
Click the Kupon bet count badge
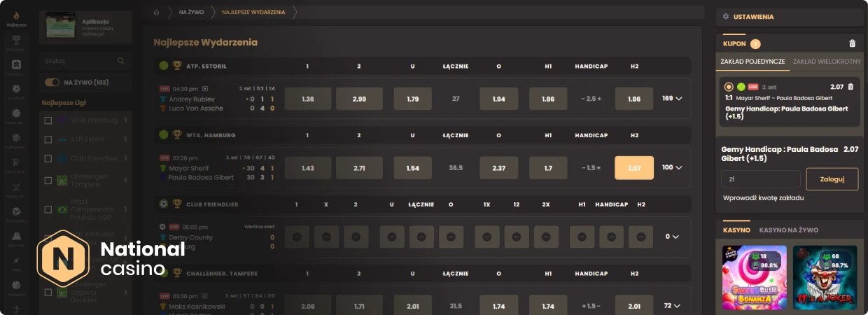pyautogui.click(x=755, y=44)
